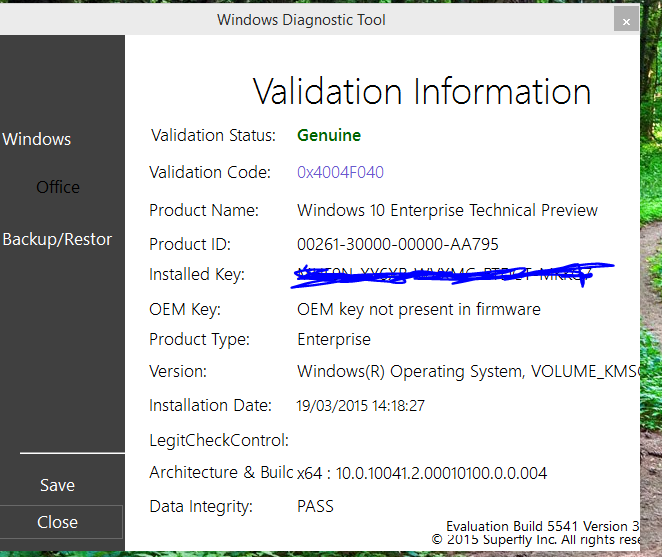The width and height of the screenshot is (662, 557).
Task: Open the Windows section in sidebar
Action: 37,139
